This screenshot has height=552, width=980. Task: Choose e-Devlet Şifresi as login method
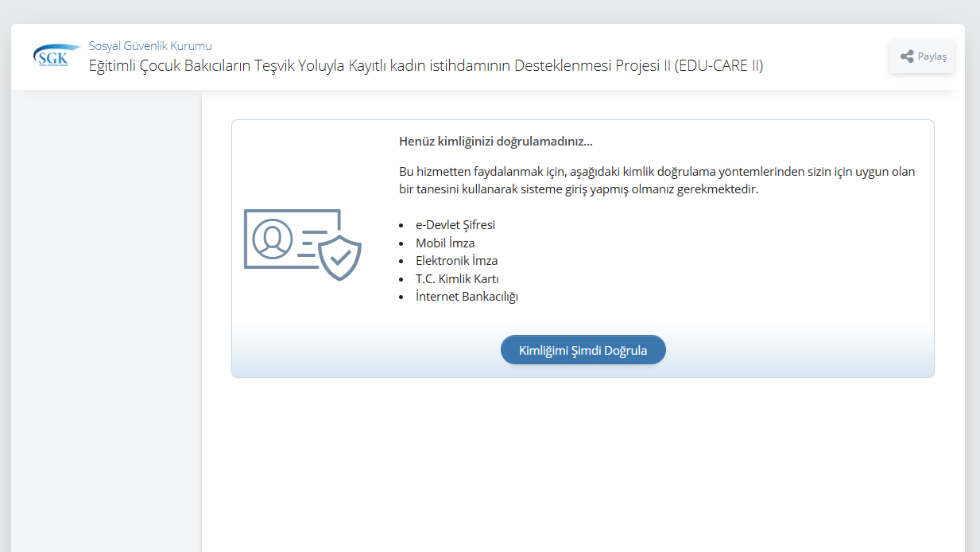click(455, 225)
